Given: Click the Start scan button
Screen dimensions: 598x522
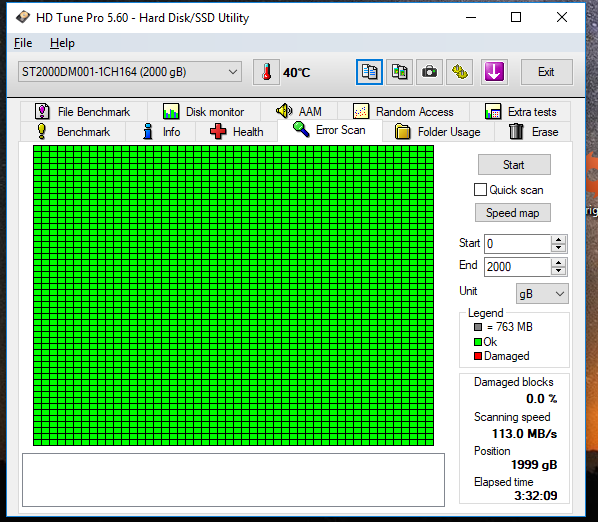Looking at the screenshot, I should click(x=514, y=165).
